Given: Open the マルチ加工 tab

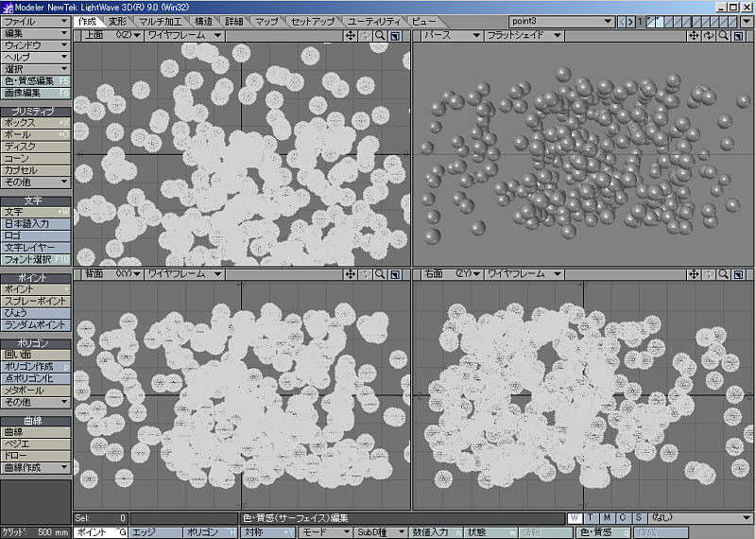Looking at the screenshot, I should point(162,20).
